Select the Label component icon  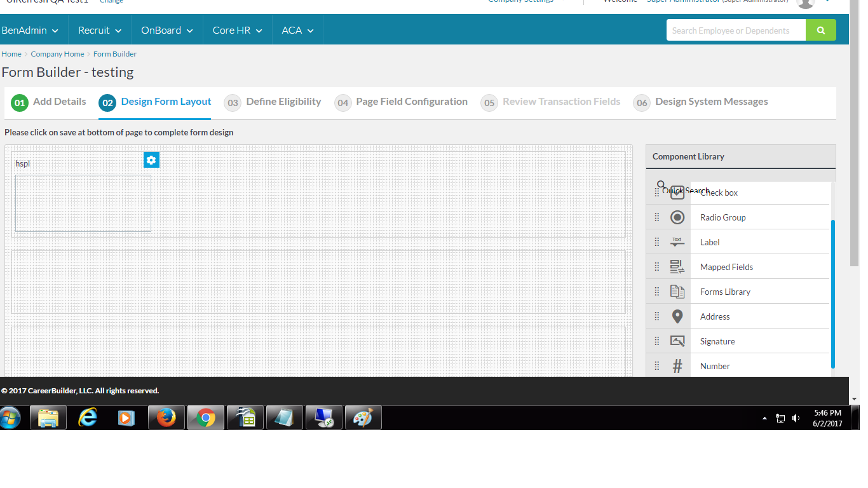[x=677, y=242]
